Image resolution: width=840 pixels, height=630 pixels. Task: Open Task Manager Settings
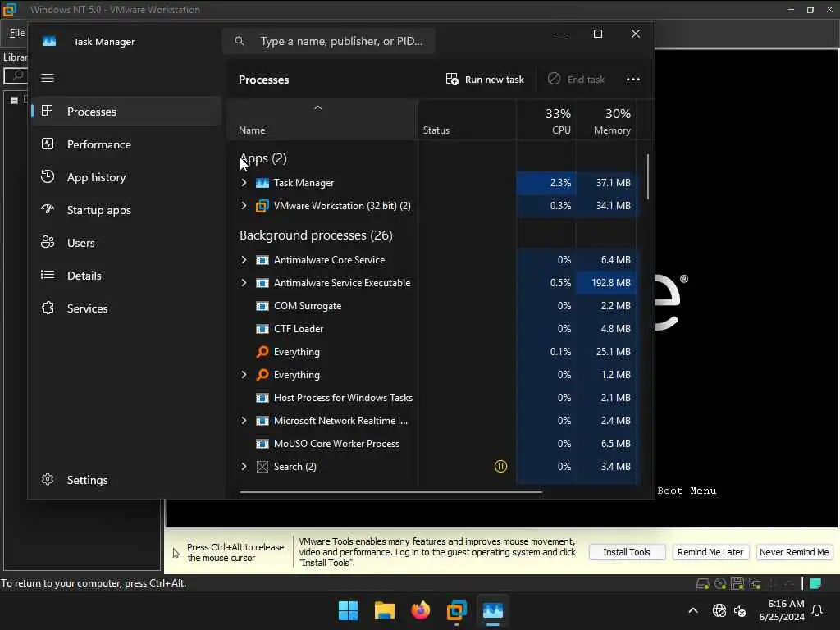[x=126, y=479]
